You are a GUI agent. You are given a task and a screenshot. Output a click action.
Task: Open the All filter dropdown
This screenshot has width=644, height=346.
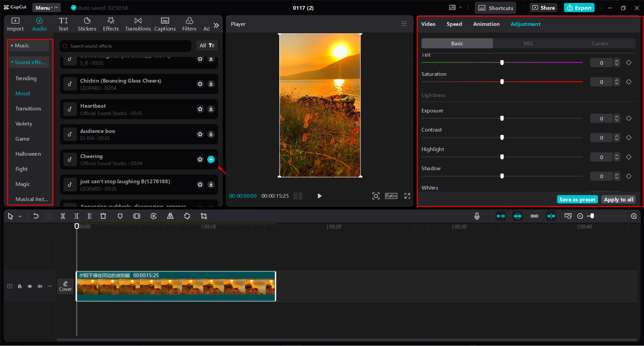(207, 45)
